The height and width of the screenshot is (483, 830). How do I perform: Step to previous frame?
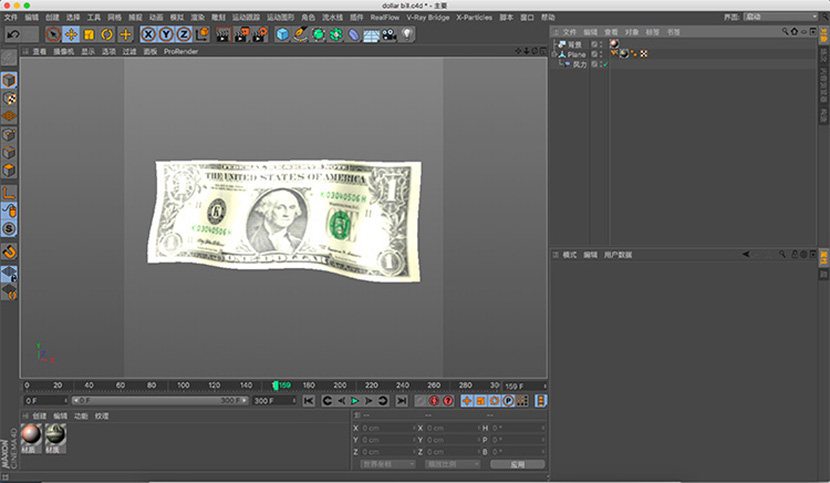click(341, 401)
